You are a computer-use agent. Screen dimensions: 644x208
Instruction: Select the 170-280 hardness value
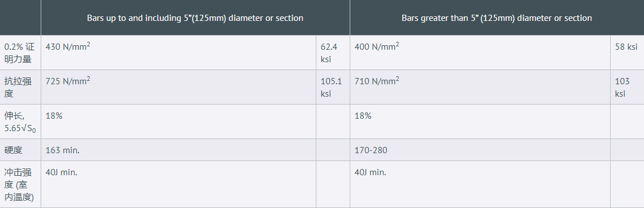pyautogui.click(x=371, y=150)
